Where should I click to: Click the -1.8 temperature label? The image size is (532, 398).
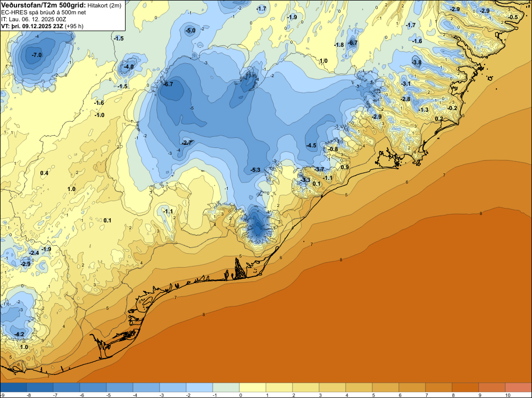click(x=339, y=45)
